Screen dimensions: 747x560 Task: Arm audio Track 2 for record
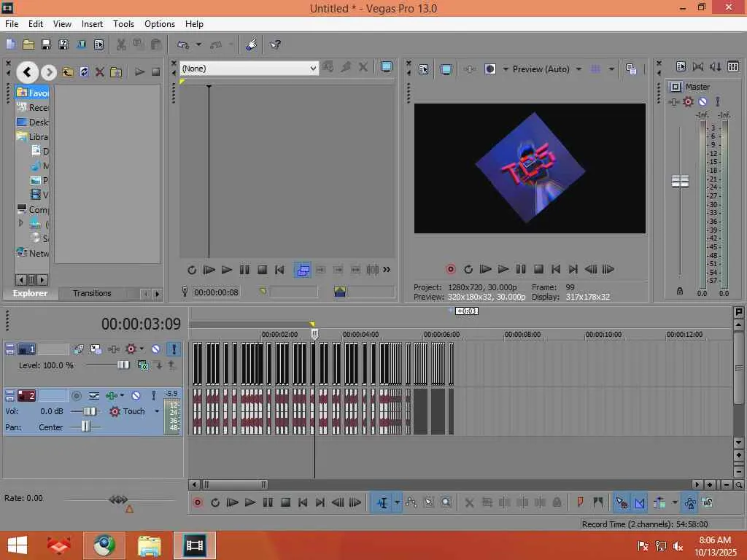(x=76, y=396)
